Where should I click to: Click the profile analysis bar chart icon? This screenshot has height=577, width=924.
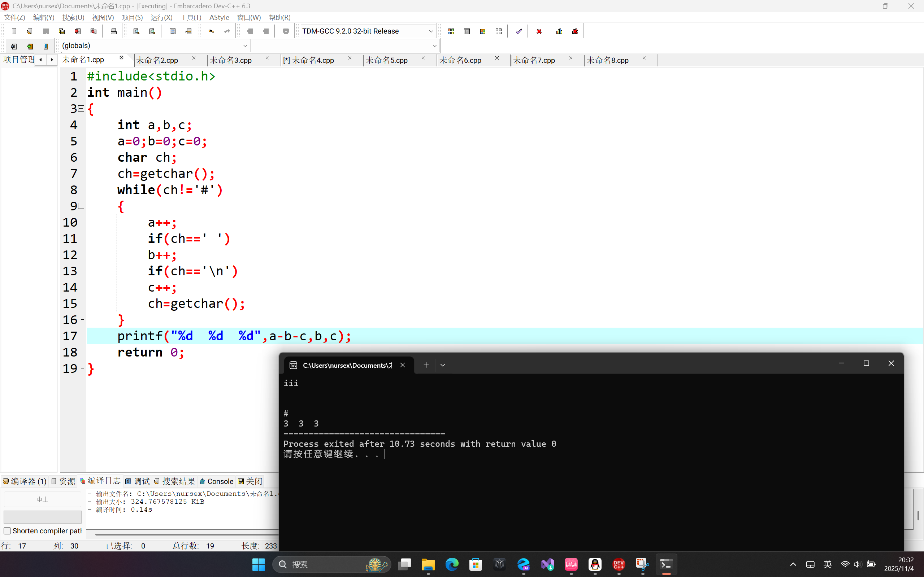(x=559, y=31)
